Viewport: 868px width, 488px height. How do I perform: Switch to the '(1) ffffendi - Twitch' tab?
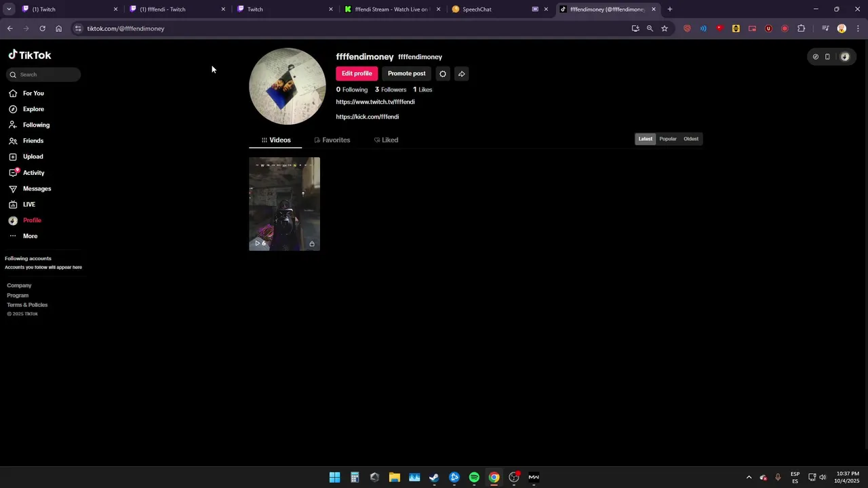(178, 9)
